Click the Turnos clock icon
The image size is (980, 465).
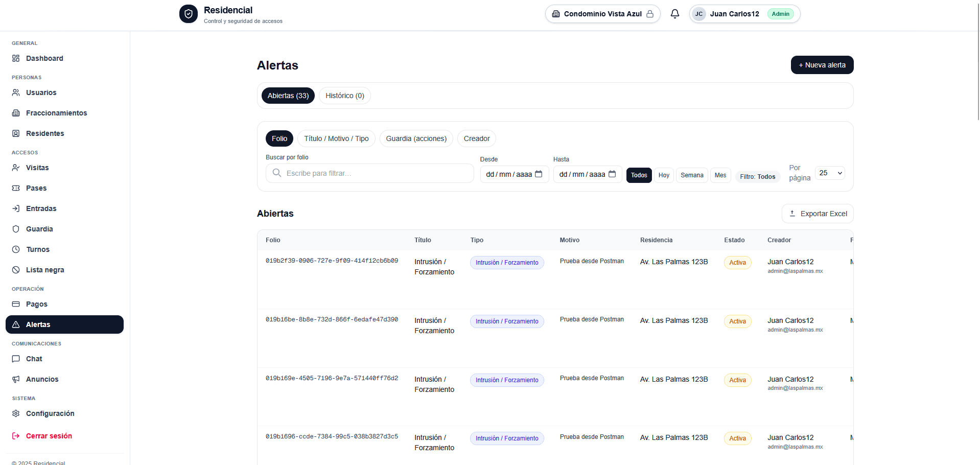(x=16, y=249)
